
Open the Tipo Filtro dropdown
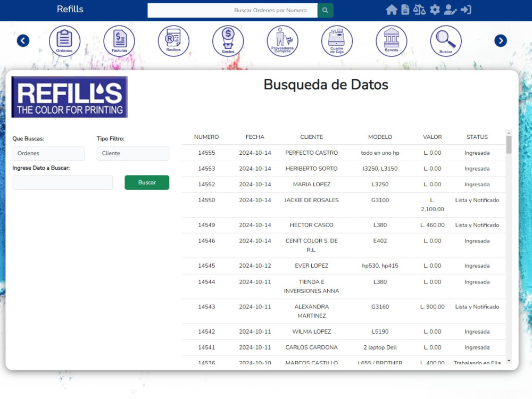tap(132, 153)
